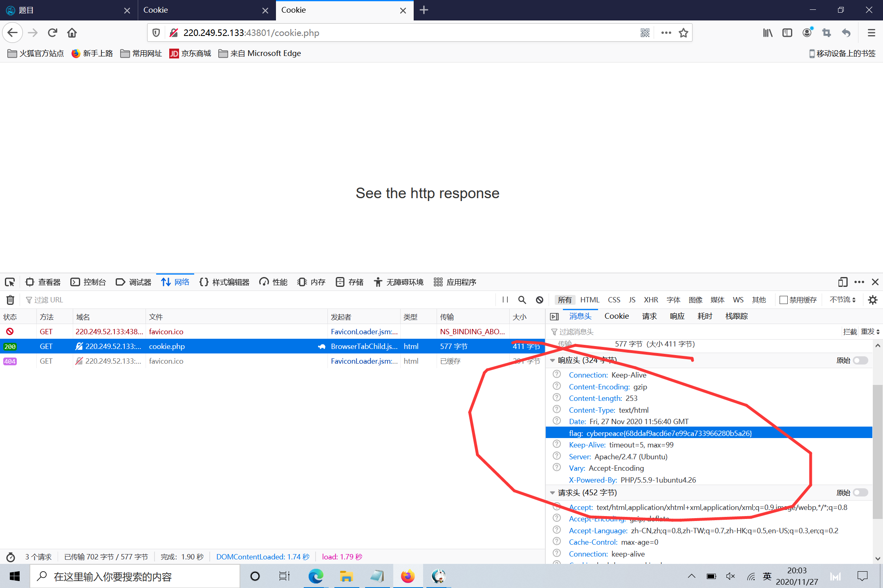Viewport: 883px width, 588px height.
Task: Toggle raw view for 请求头 section
Action: coord(860,493)
